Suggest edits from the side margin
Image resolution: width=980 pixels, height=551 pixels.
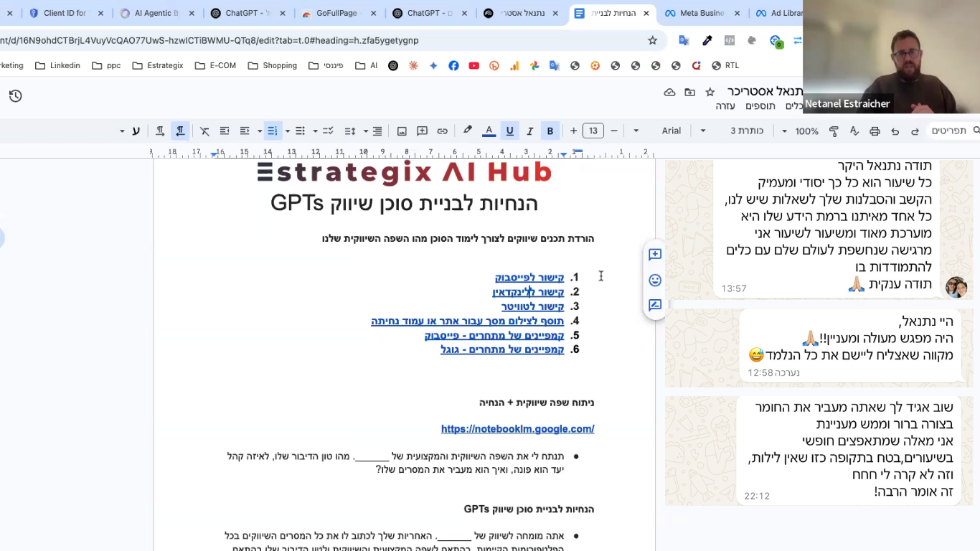654,306
